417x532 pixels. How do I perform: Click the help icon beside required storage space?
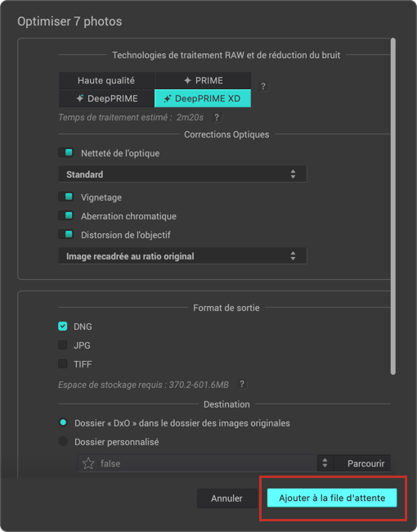(242, 384)
